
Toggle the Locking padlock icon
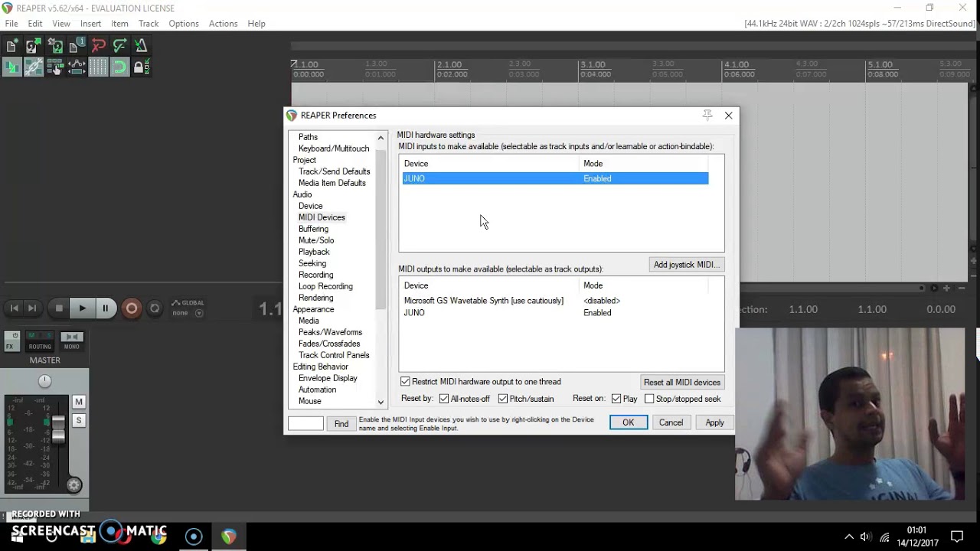(x=141, y=67)
